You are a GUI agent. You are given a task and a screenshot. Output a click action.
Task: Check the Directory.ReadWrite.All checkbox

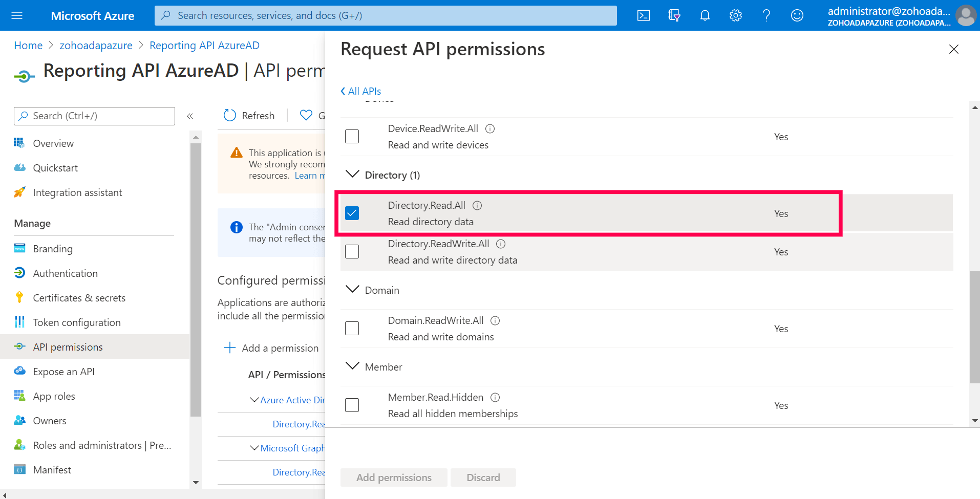pyautogui.click(x=352, y=252)
